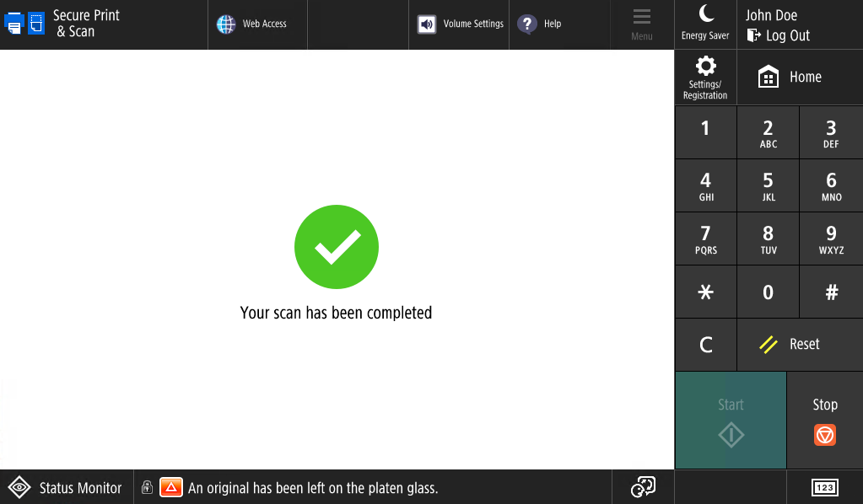The image size is (863, 504).
Task: Tap the hash key
Action: point(831,292)
